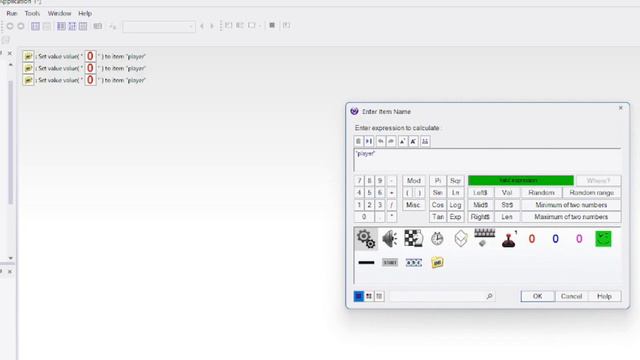The height and width of the screenshot is (360, 640).
Task: Insert the Mid$ string function
Action: click(480, 205)
